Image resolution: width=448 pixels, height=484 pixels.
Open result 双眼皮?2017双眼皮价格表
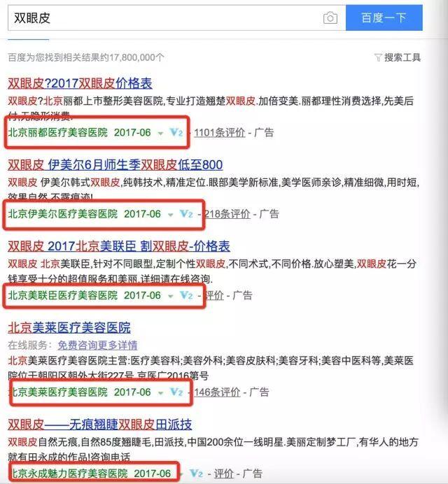click(80, 83)
